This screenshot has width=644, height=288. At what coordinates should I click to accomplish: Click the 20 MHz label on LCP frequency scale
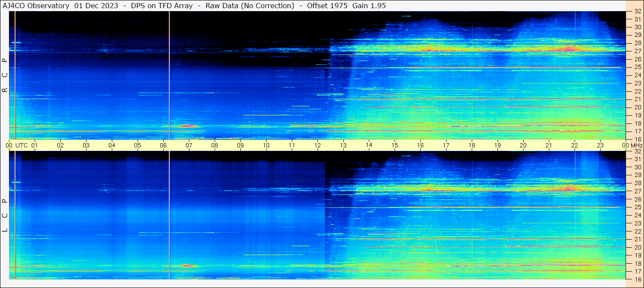pos(637,247)
